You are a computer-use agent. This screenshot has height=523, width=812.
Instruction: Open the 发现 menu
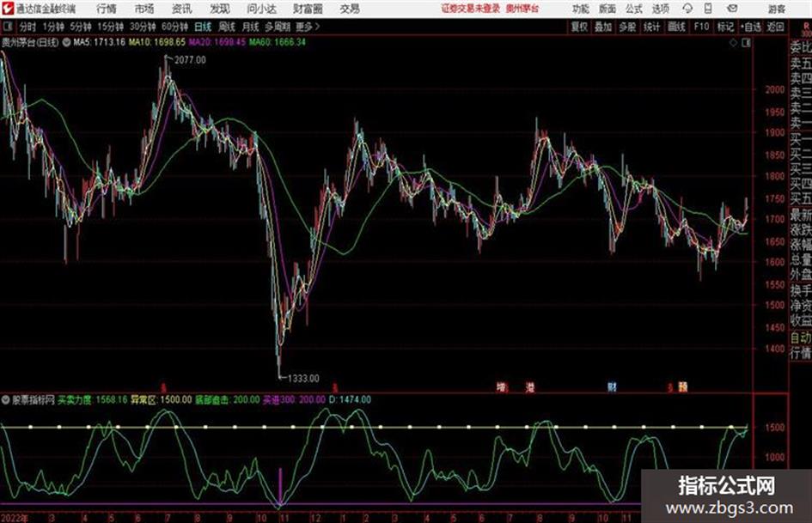[x=220, y=9]
